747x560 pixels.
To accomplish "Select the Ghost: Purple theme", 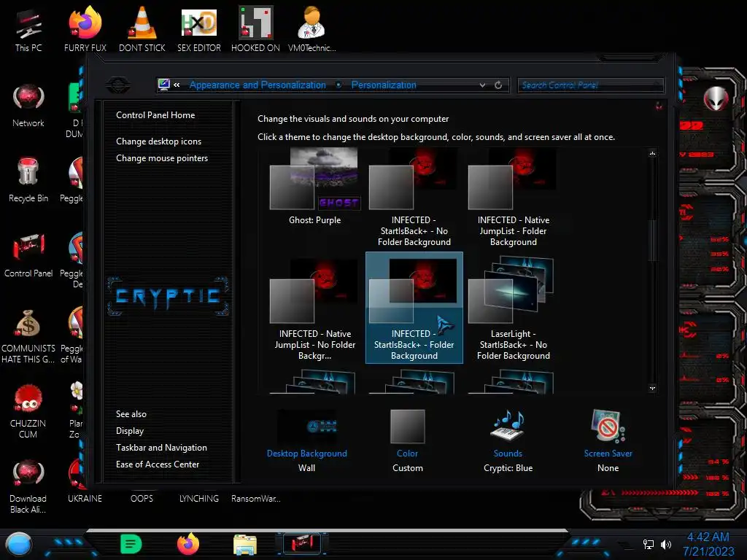I will (315, 187).
